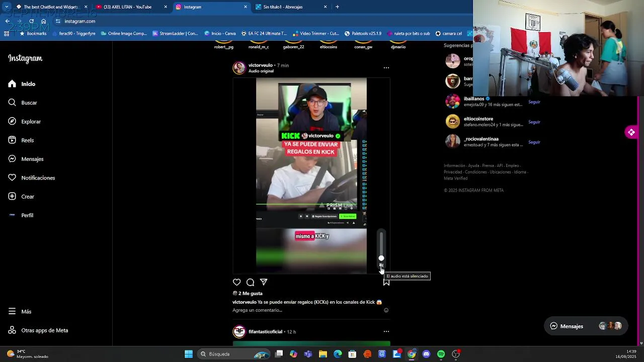This screenshot has width=644, height=362.
Task: Open Mensajes in left sidebar
Action: pyautogui.click(x=26, y=159)
